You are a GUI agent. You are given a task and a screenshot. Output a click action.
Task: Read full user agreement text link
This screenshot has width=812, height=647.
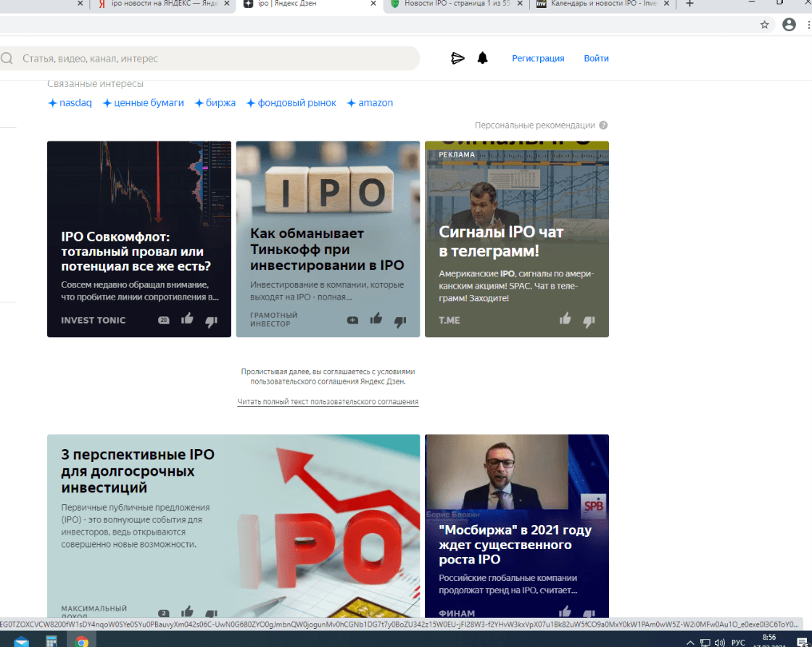point(328,401)
